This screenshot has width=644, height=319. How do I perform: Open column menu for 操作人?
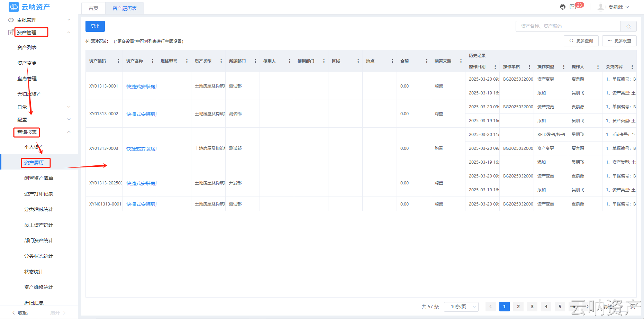pos(598,67)
